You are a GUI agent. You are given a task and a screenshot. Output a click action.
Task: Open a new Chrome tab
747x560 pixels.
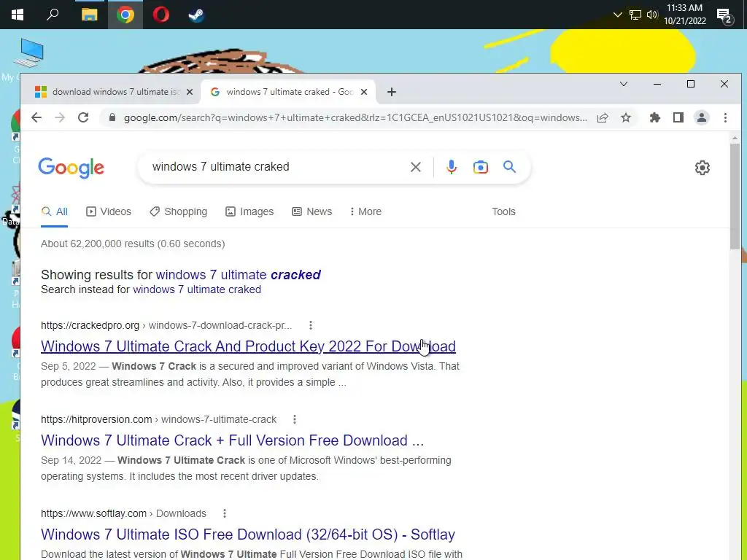(x=392, y=92)
